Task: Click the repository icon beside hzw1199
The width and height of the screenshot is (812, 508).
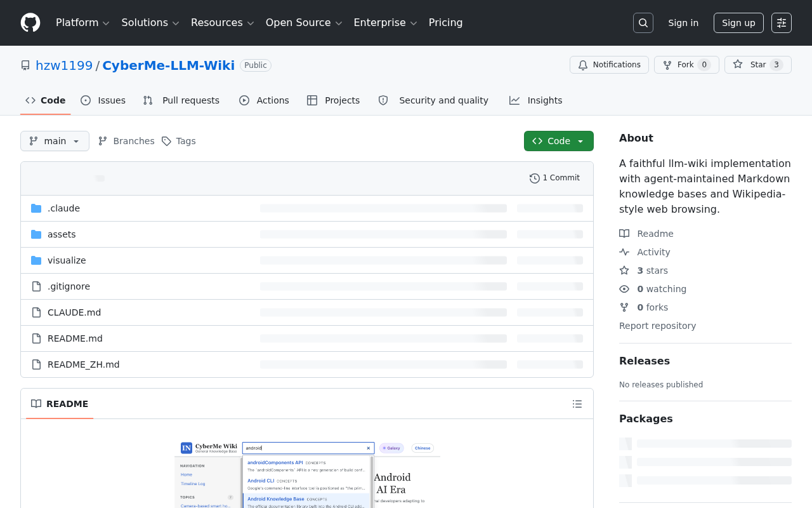Action: (x=25, y=65)
